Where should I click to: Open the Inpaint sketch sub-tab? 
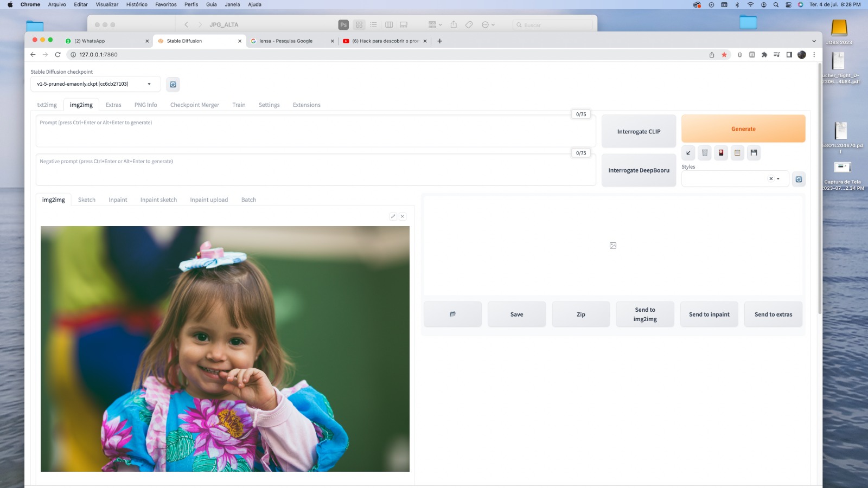[x=158, y=200]
